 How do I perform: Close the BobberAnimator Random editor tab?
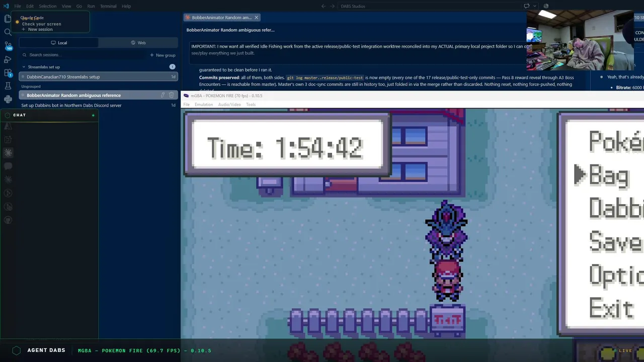[x=256, y=18]
